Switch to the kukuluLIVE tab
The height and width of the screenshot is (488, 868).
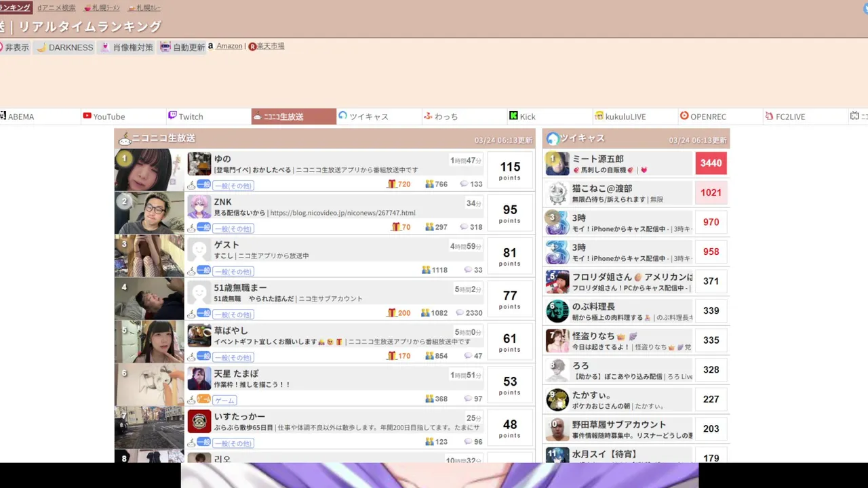635,117
